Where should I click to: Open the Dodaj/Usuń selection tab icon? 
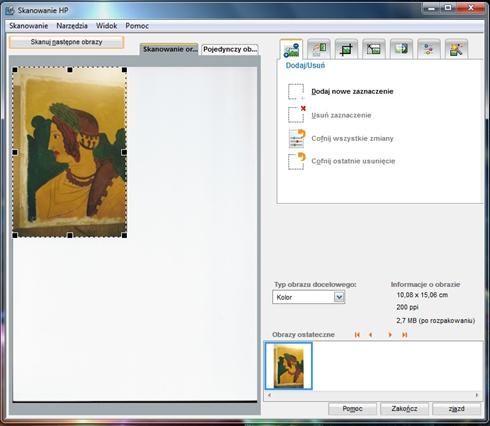291,50
